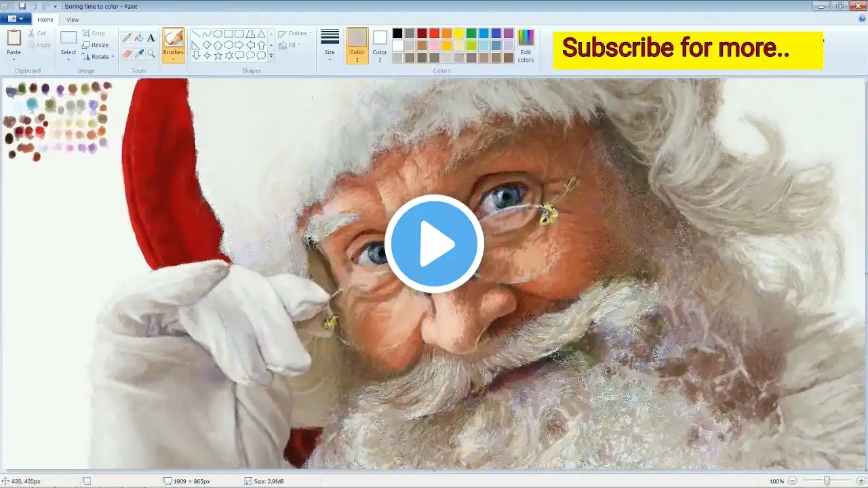868x488 pixels.
Task: Choose the Up arrow shape
Action: click(x=261, y=45)
